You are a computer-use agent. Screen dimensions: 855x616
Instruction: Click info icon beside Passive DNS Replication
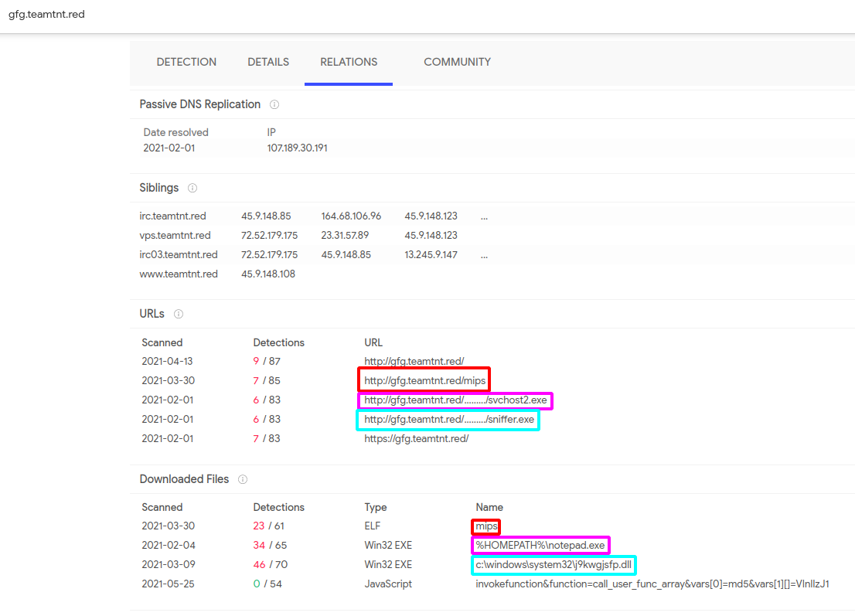274,104
